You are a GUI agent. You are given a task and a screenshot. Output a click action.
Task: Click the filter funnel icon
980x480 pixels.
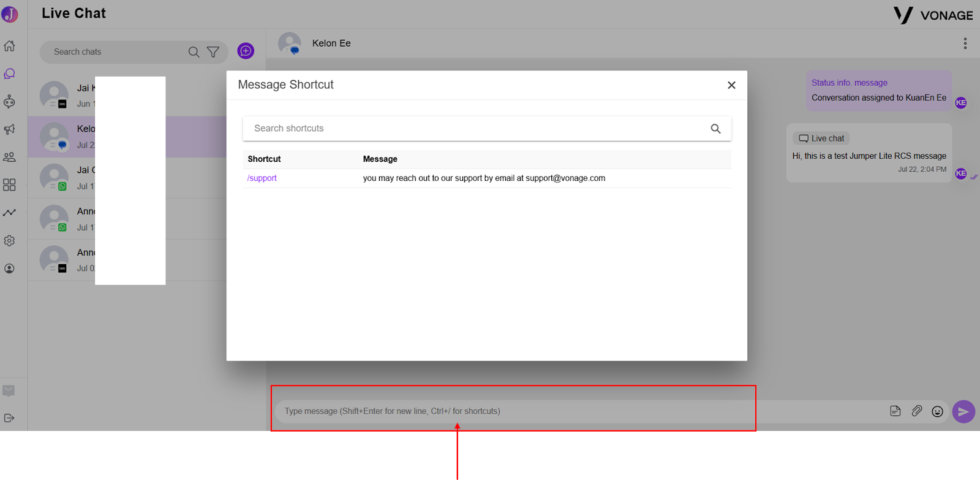click(213, 52)
